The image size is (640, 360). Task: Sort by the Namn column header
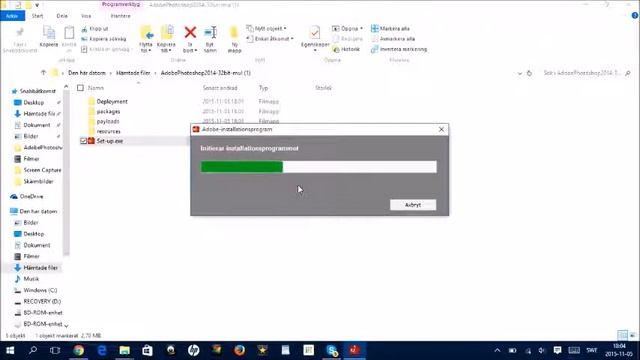coord(96,88)
